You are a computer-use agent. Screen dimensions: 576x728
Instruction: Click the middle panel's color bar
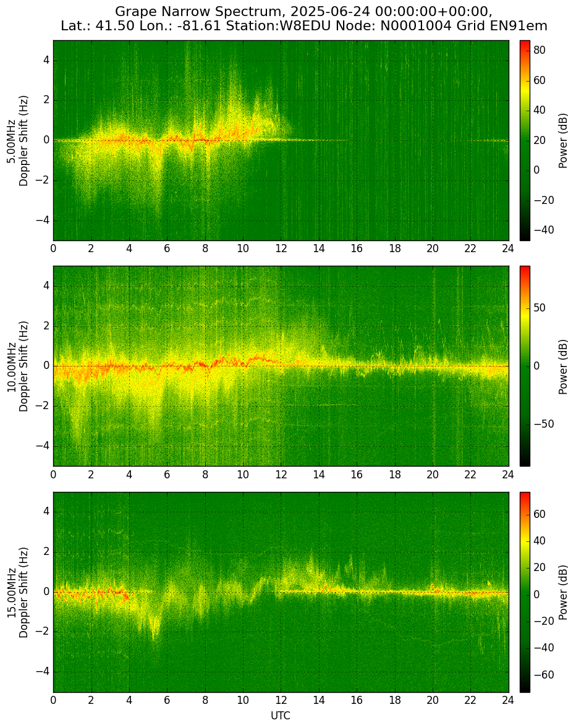(525, 366)
